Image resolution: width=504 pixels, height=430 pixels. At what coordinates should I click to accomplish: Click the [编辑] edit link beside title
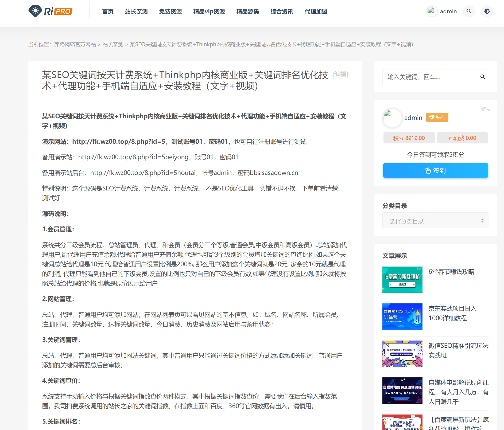coord(340,74)
